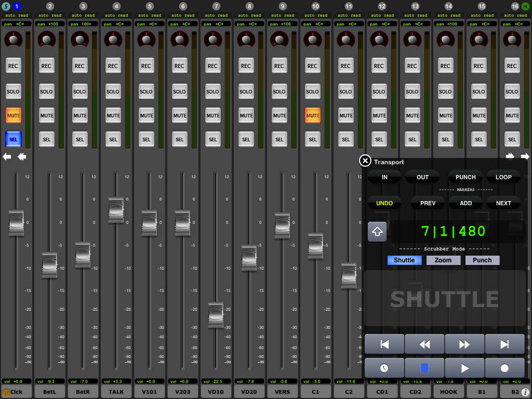Unmute the C1 channel
Viewport: 532px width, 399px height.
pos(312,115)
